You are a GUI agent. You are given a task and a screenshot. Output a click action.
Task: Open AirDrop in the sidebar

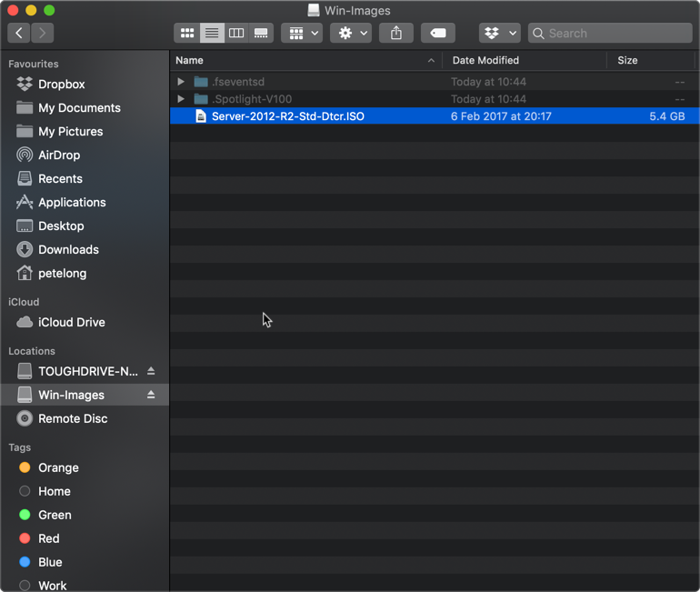(85, 155)
